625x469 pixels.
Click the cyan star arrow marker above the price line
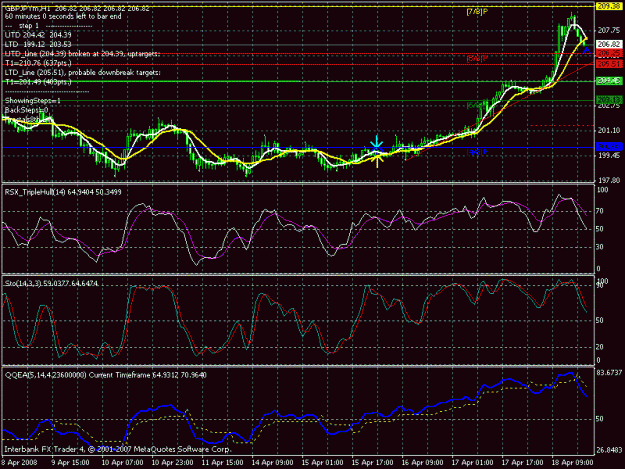376,143
